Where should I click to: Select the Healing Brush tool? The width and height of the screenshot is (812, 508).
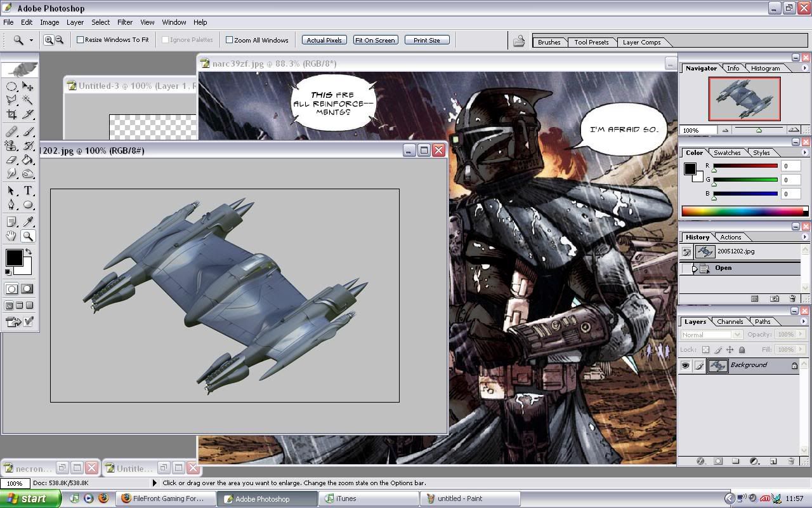pos(11,131)
